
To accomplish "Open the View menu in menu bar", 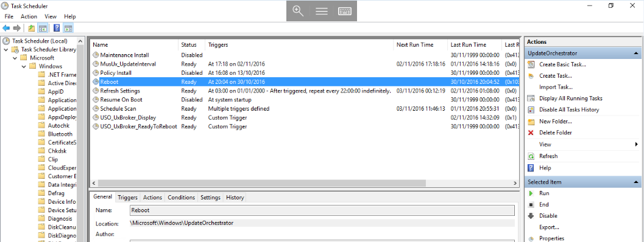I will point(51,16).
